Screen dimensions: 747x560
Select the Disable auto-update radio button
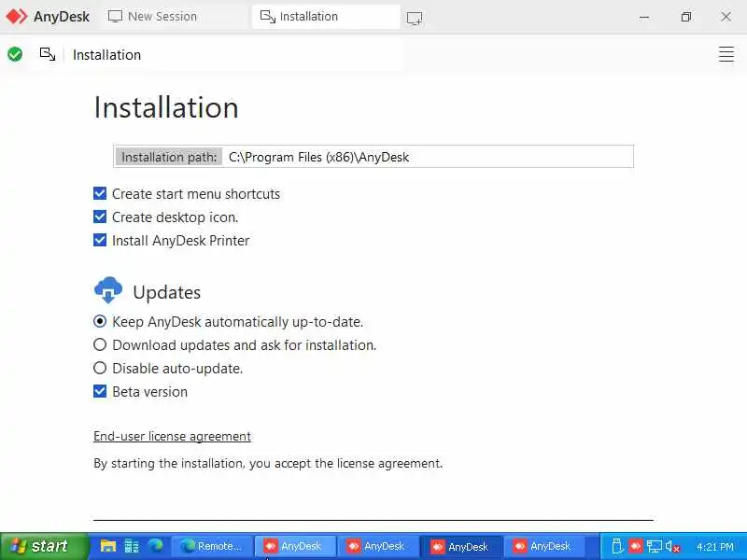100,368
